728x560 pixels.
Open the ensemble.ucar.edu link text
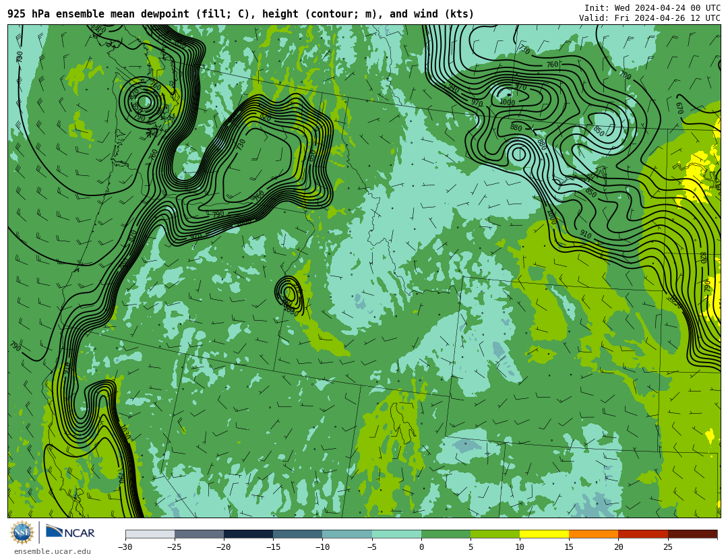53,552
